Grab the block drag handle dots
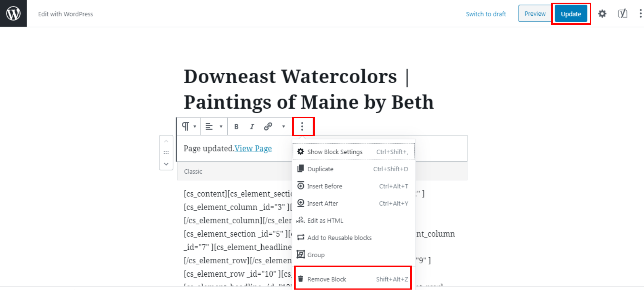 tap(166, 153)
